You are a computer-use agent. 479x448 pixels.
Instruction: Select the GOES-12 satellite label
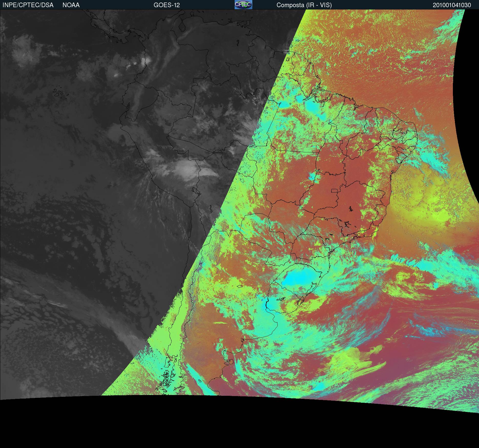click(x=167, y=5)
